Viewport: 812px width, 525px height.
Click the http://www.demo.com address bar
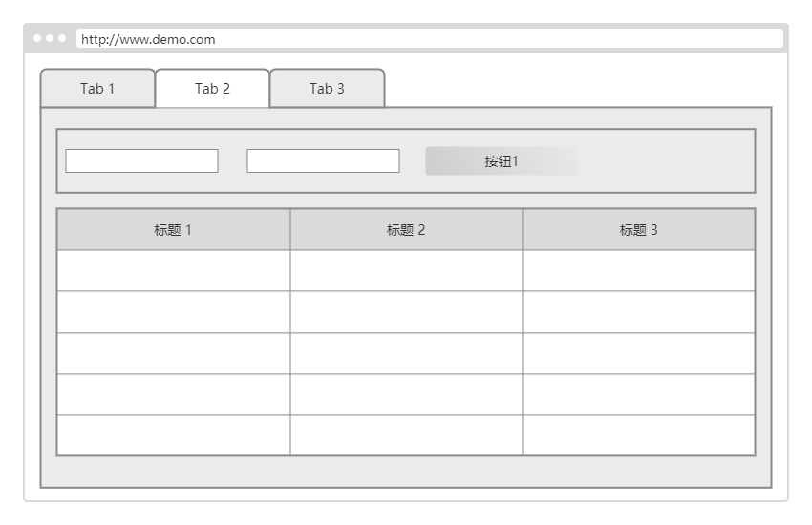(430, 39)
